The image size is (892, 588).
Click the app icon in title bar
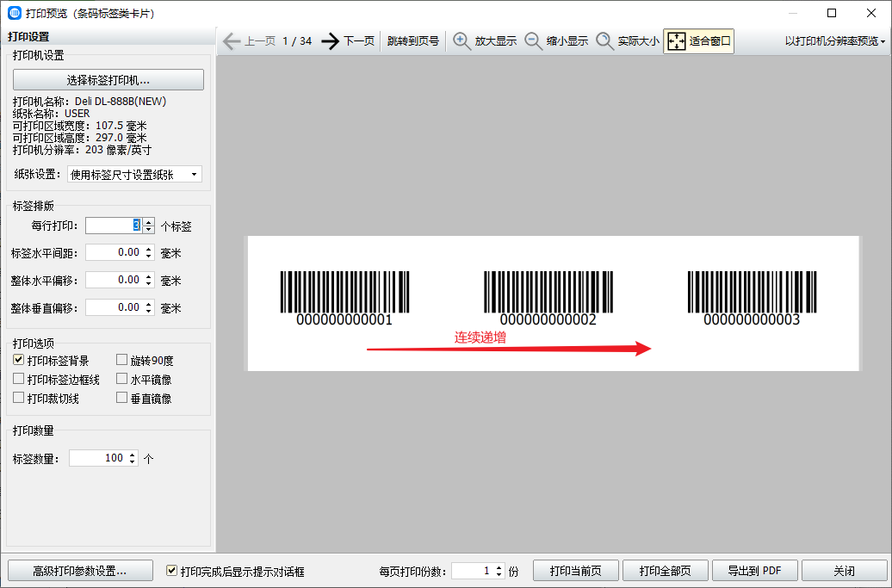pyautogui.click(x=15, y=13)
